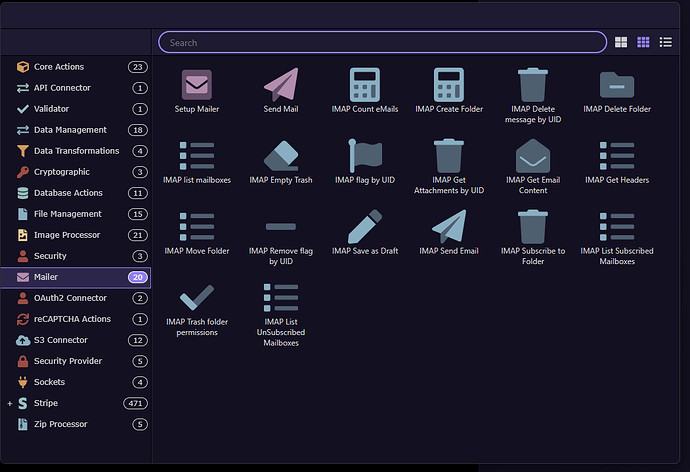
Task: Pick the IMAP Get Headers action
Action: click(x=617, y=162)
